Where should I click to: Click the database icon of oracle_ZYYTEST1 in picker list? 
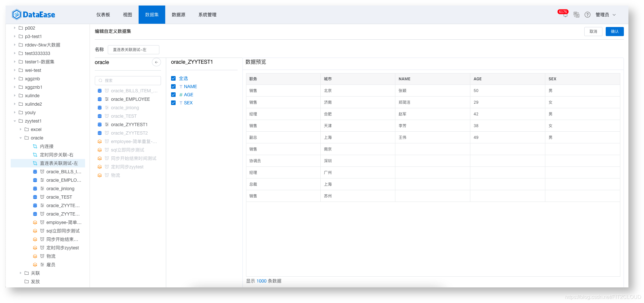click(100, 125)
